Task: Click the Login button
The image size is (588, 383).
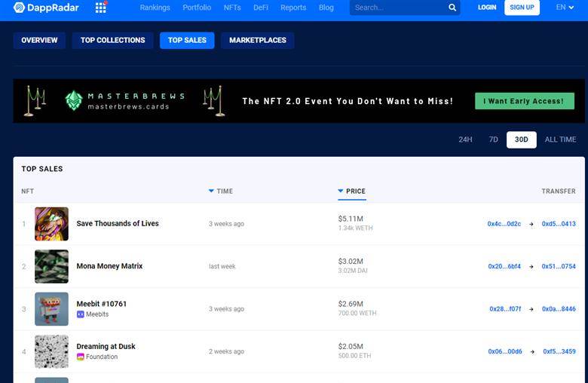Action: pos(487,8)
